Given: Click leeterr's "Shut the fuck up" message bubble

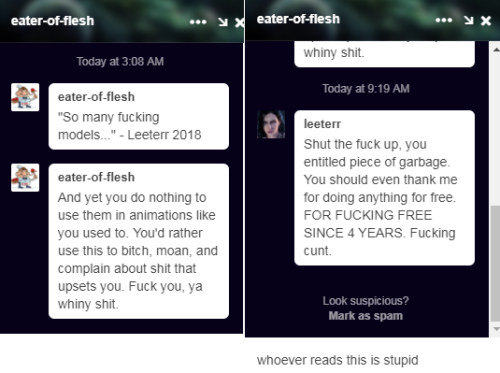Looking at the screenshot, I should (384, 188).
